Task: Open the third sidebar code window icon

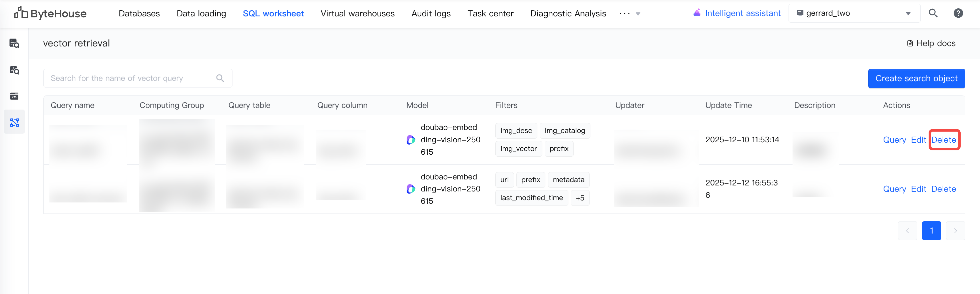Action: pos(14,96)
